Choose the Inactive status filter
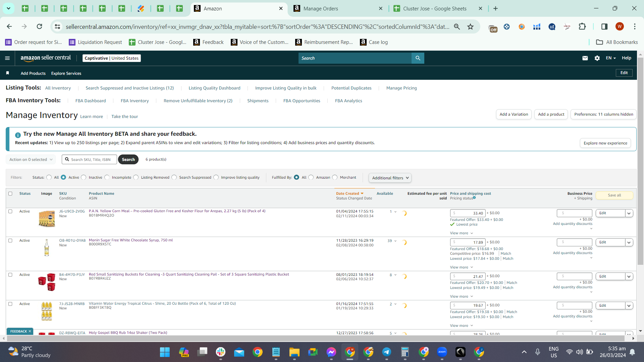644x362 pixels. coord(84,177)
